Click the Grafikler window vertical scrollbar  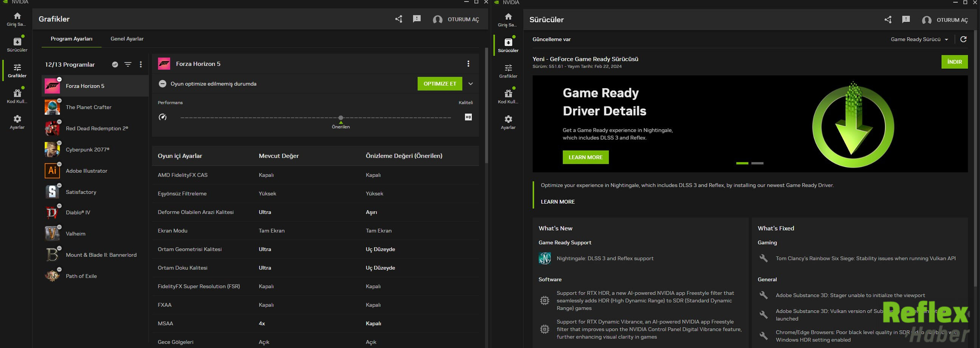coord(486,106)
